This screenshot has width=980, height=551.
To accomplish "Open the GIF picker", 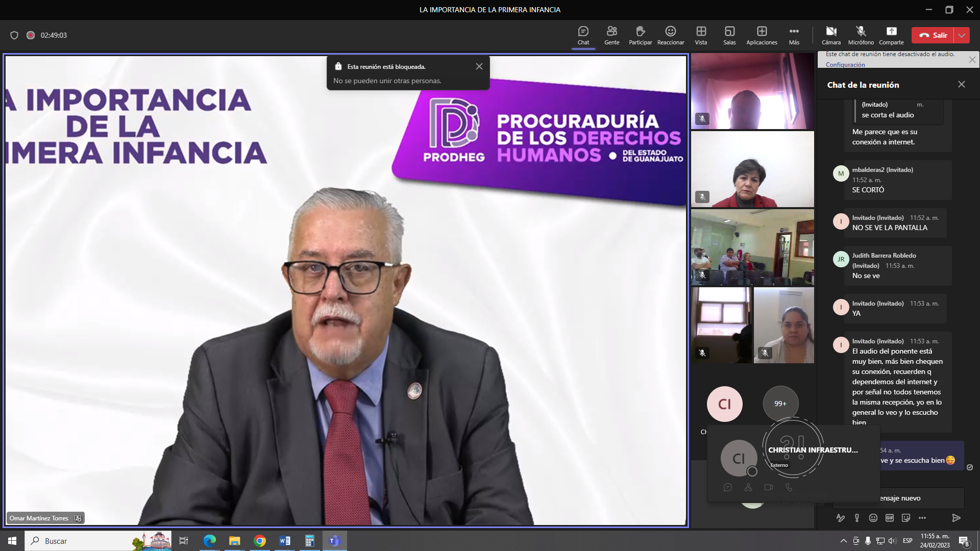I will pos(890,518).
